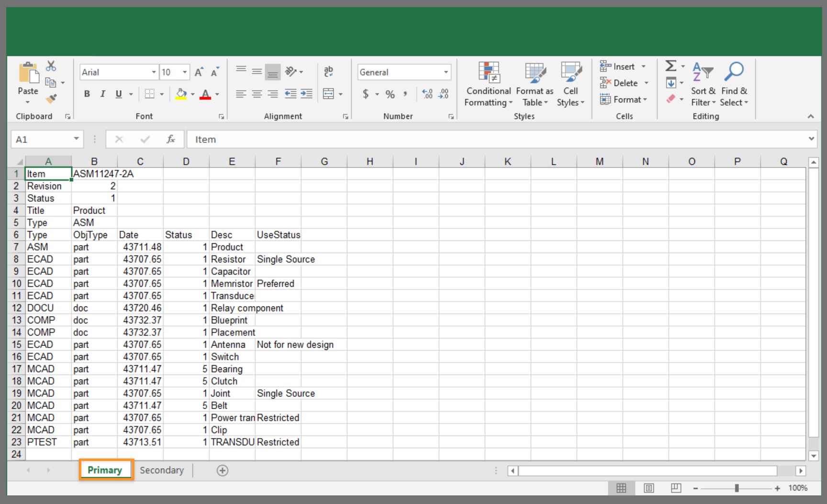
Task: Apply comma style format
Action: pos(405,94)
